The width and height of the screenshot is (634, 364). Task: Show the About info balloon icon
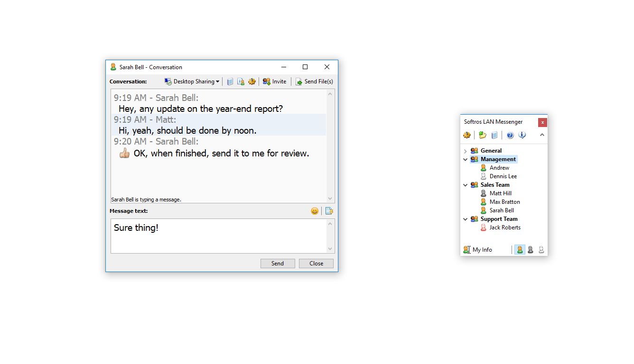click(x=522, y=135)
